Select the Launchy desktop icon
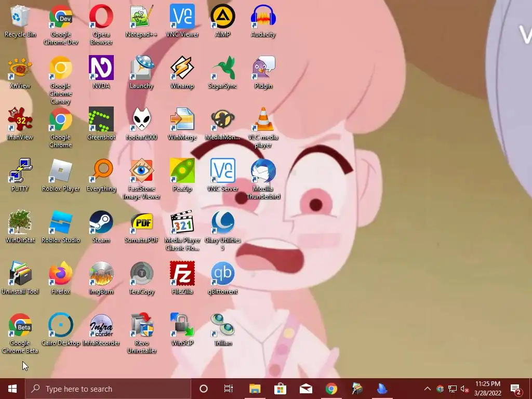 pos(141,72)
